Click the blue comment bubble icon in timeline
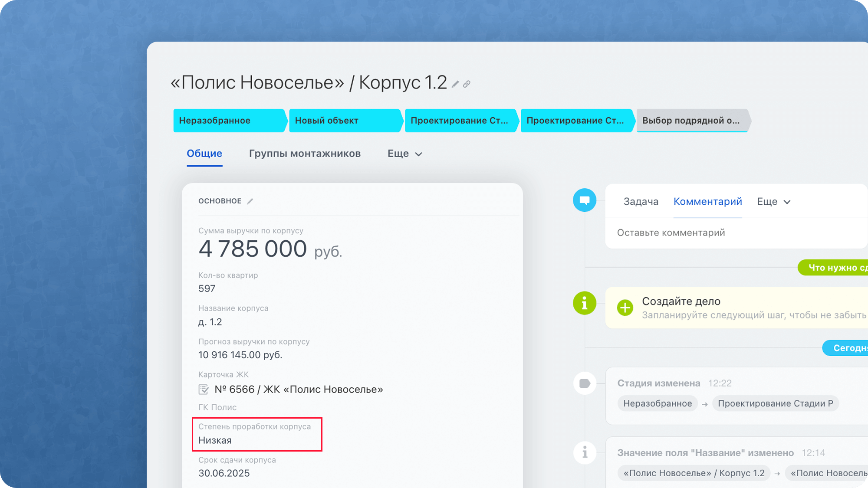Screen dimensions: 868x488 click(x=585, y=200)
